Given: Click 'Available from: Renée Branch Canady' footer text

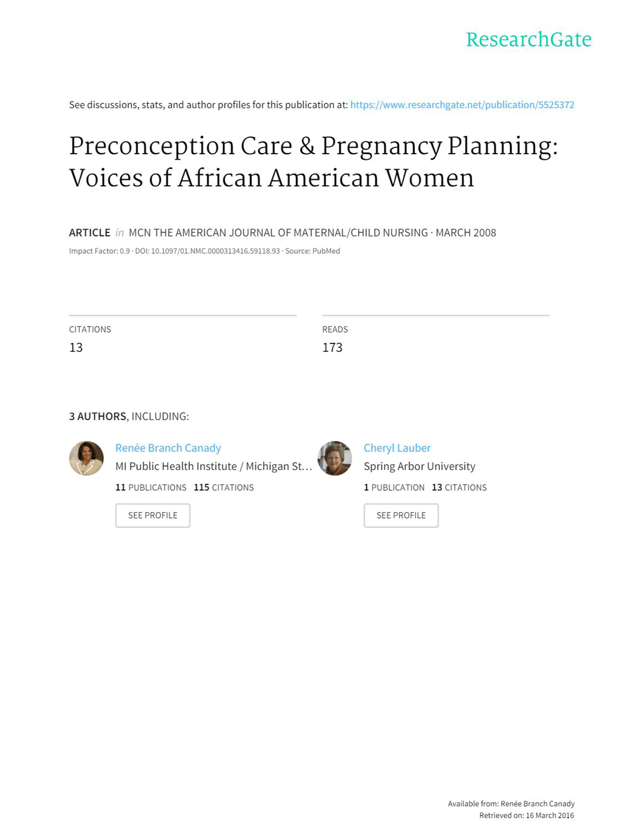Looking at the screenshot, I should click(511, 804).
